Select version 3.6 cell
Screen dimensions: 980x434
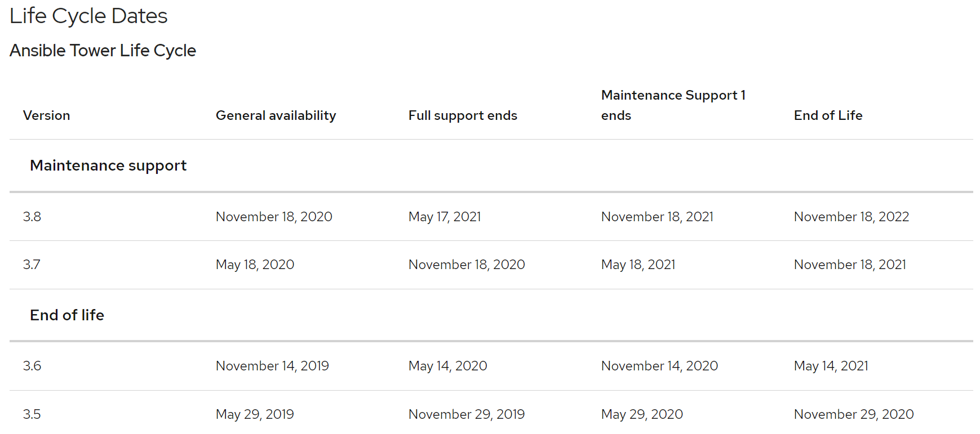[32, 366]
